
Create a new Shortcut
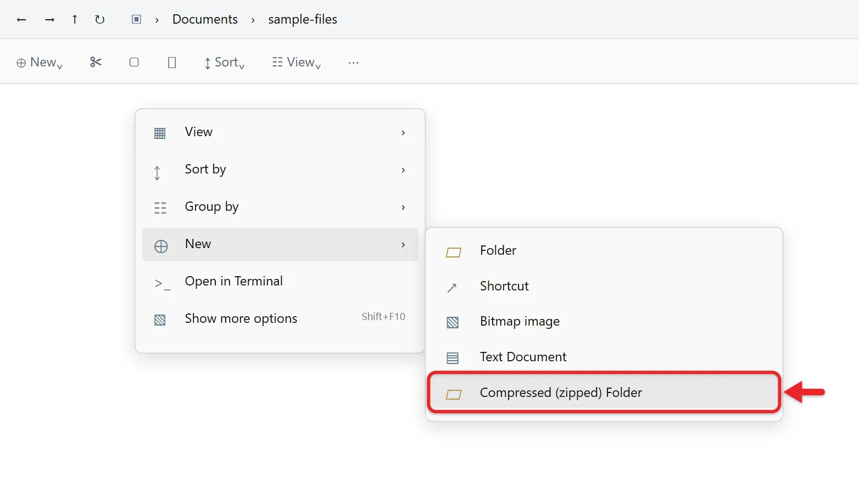(604, 287)
